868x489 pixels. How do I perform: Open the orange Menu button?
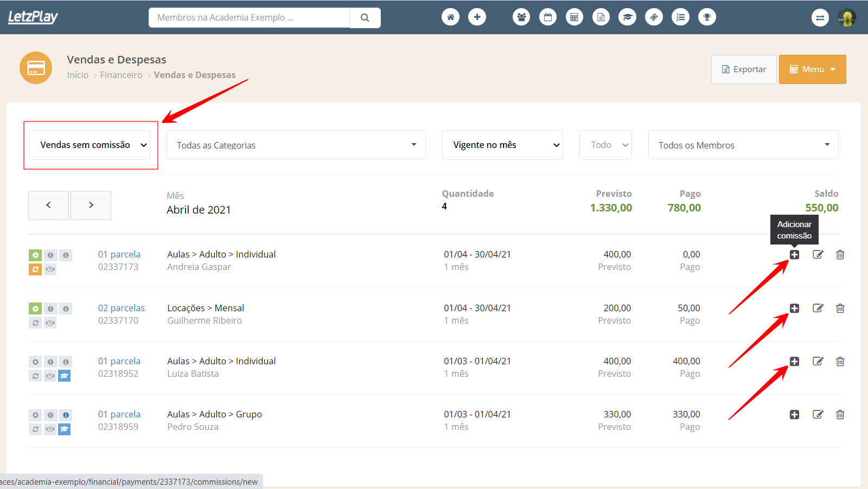812,69
